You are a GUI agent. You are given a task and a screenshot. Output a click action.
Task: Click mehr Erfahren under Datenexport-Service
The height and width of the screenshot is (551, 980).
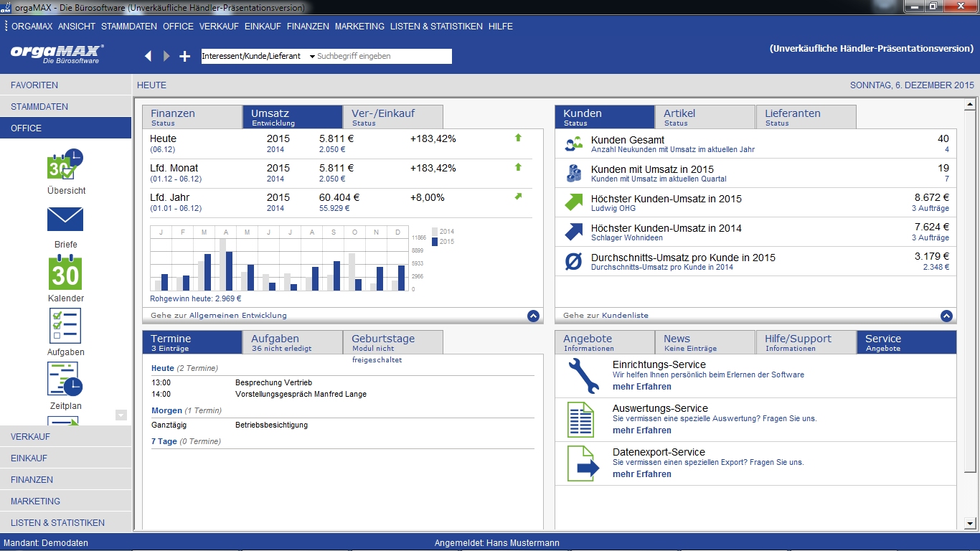(642, 474)
